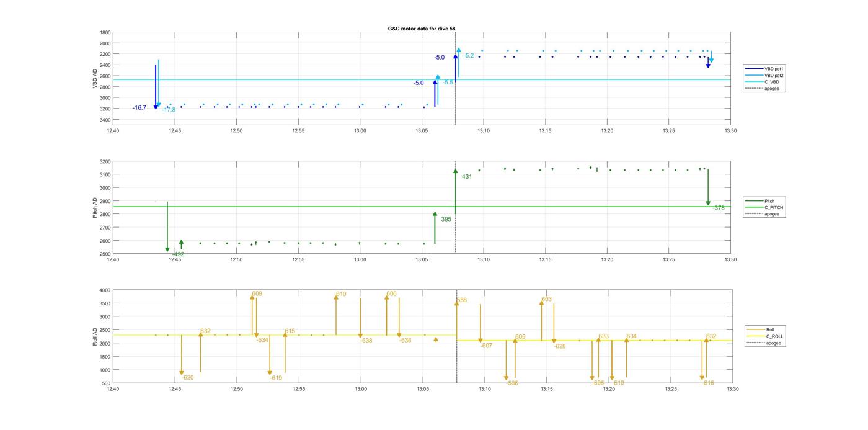868x430 pixels.
Task: Click the '-628' roll data label
Action: click(x=560, y=346)
